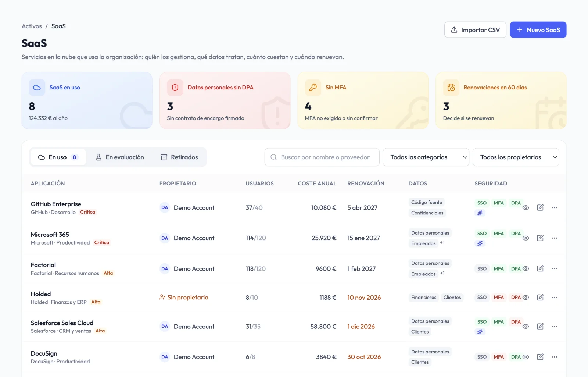Expand the +1 data tags for Microsoft 365
Image resolution: width=588 pixels, height=377 pixels.
[442, 243]
